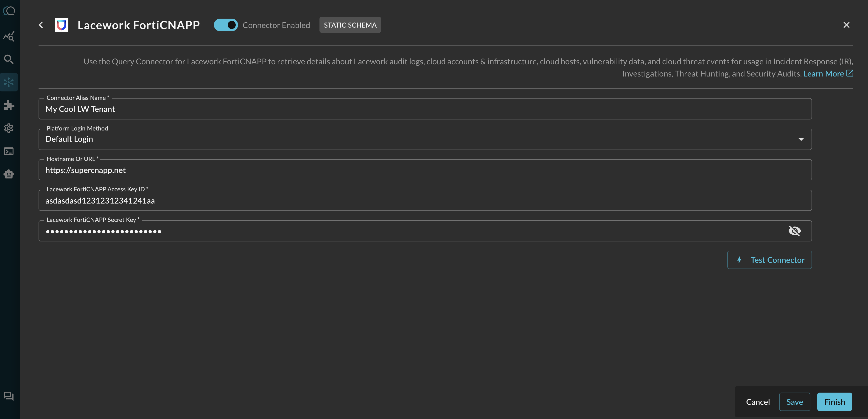Screen dimensions: 868x419
Task: Click the Lacework FortiCNAPP title text
Action: (139, 25)
